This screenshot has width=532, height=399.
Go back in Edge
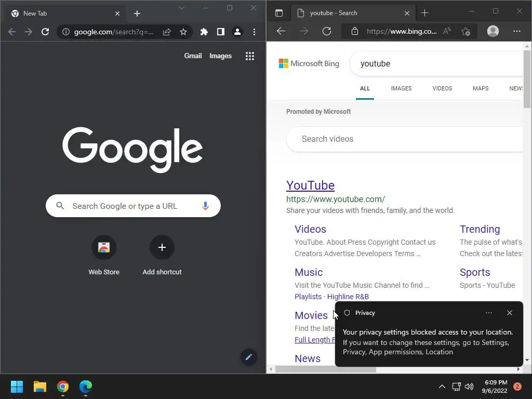tap(281, 31)
